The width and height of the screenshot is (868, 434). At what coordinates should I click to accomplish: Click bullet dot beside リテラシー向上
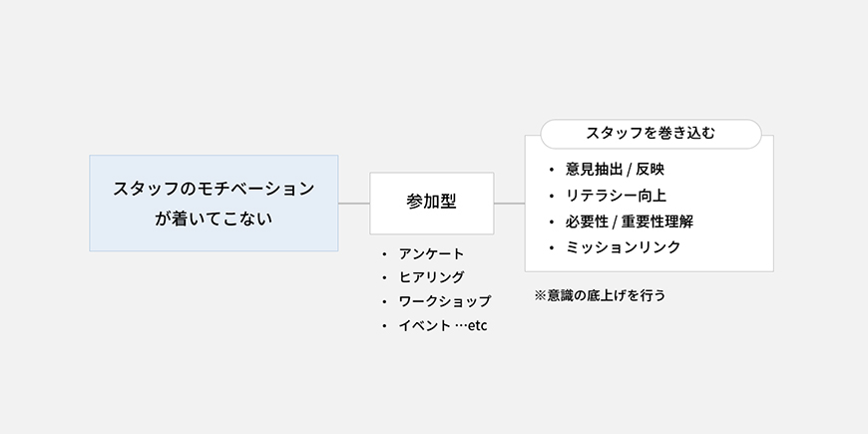tap(551, 196)
